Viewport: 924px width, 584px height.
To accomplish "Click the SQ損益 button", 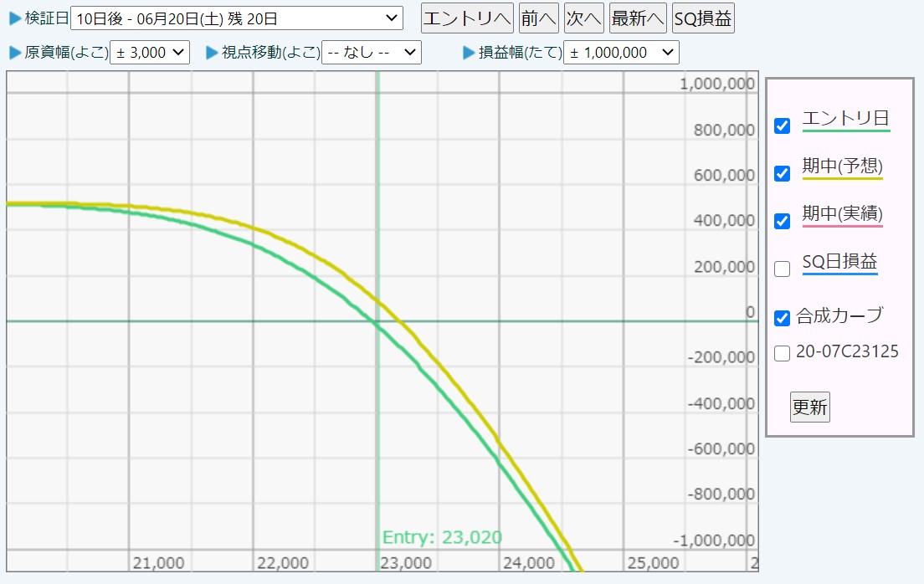I will click(x=703, y=18).
